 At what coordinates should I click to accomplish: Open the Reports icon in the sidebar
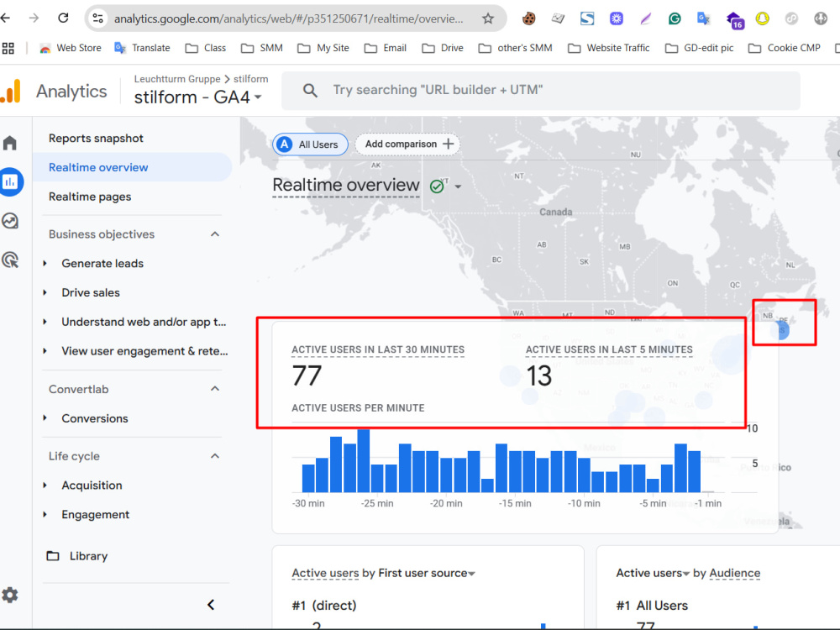[x=10, y=181]
